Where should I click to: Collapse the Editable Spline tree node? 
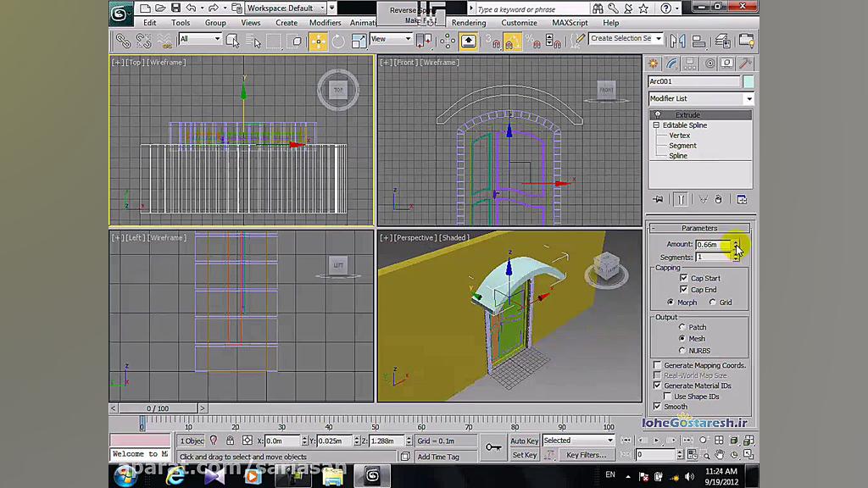[656, 125]
